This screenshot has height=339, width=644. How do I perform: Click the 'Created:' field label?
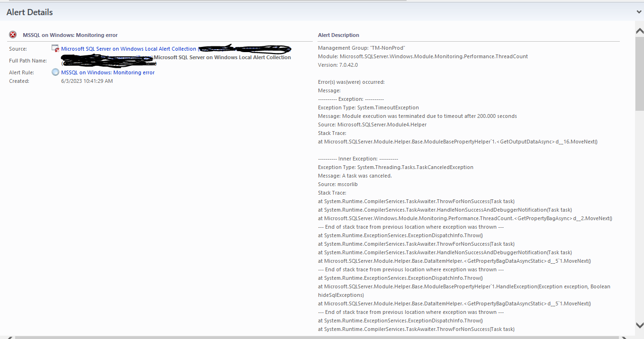click(19, 81)
